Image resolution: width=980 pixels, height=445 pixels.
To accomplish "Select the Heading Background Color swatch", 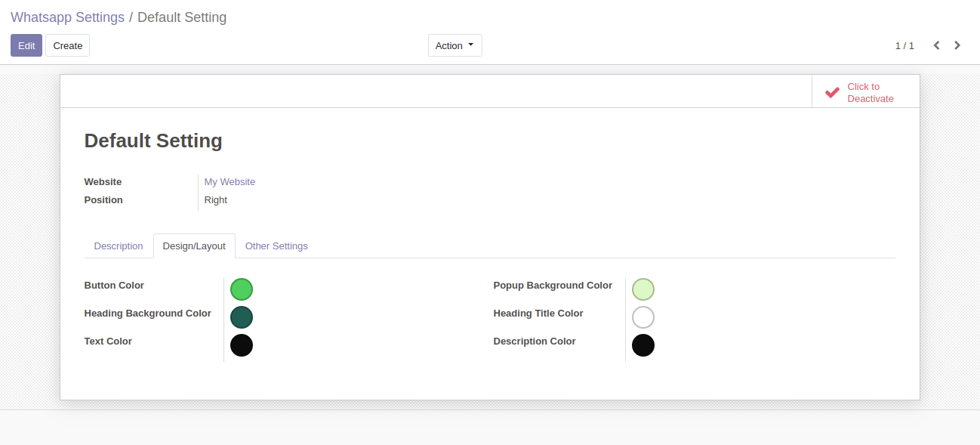I will click(x=242, y=317).
